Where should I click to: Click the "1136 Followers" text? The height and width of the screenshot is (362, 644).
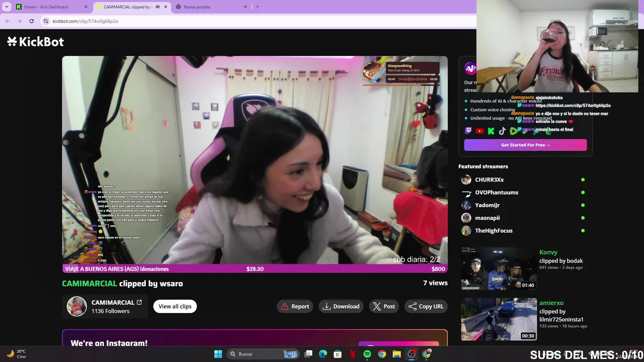pos(110,311)
